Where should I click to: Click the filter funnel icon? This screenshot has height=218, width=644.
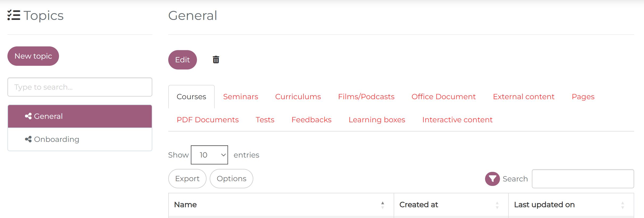click(492, 179)
